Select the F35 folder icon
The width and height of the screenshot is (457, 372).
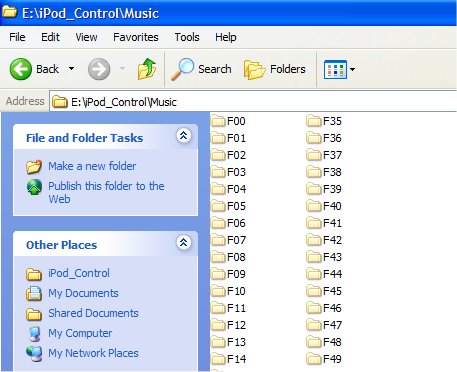(314, 121)
